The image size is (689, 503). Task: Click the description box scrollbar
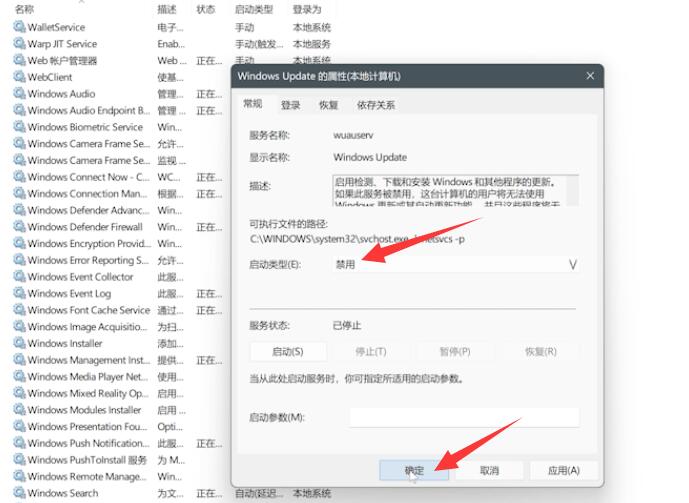click(x=572, y=190)
